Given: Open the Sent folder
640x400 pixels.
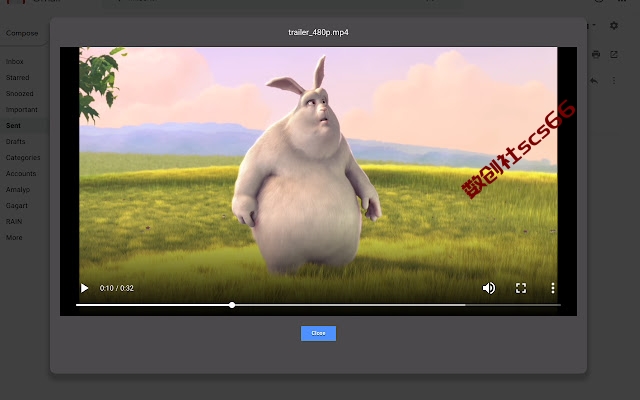Looking at the screenshot, I should pos(13,125).
